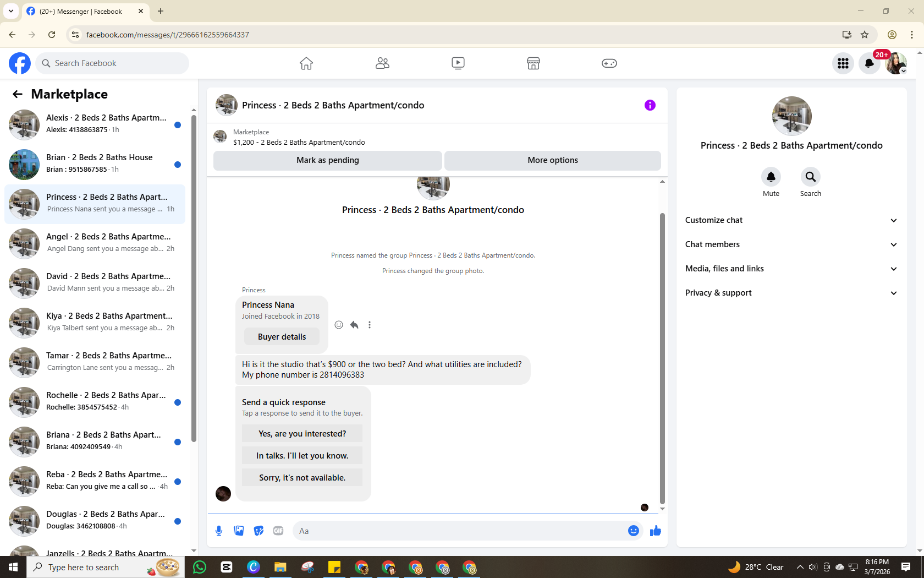Choose a sticker icon in composer
Viewport: 924px width, 578px height.
point(258,531)
